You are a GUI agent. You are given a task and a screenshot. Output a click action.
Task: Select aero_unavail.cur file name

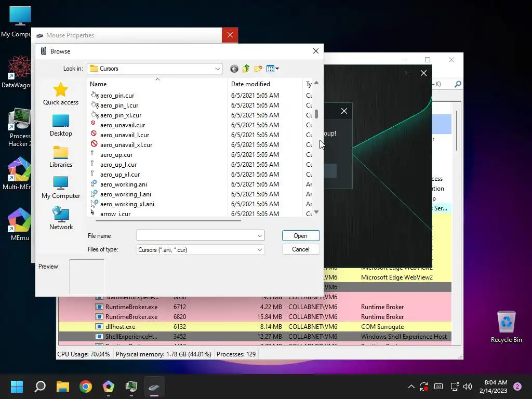tap(123, 125)
